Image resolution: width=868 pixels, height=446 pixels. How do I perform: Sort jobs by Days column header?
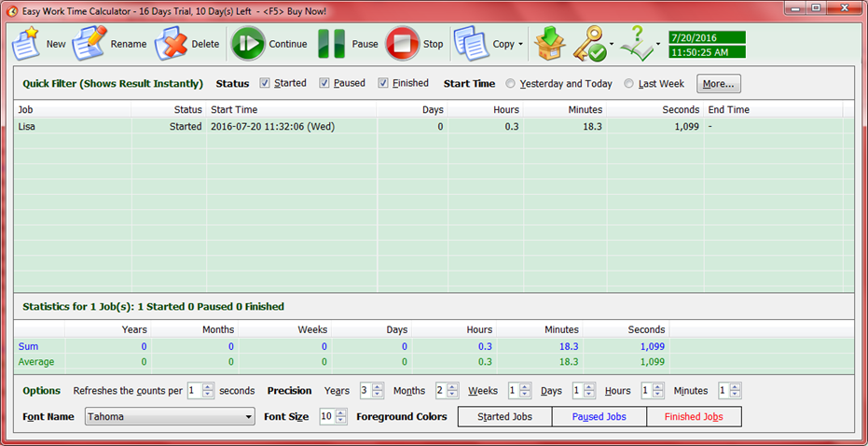click(x=412, y=110)
